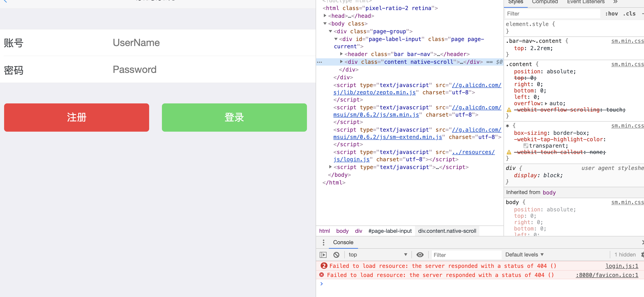Viewport: 644px width, 297px height.
Task: Click the ellipsis icon beside selected DOM node
Action: tap(319, 62)
